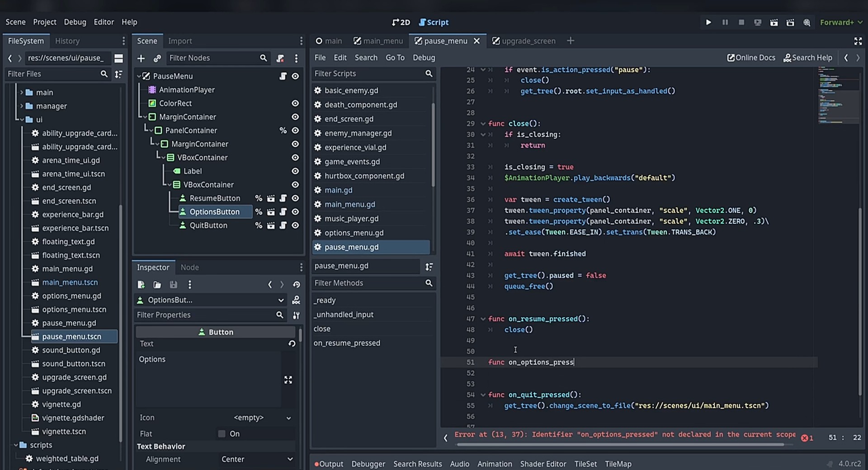Toggle sort for the Filter Methods list
Screen dimensions: 868x470
pyautogui.click(x=429, y=267)
